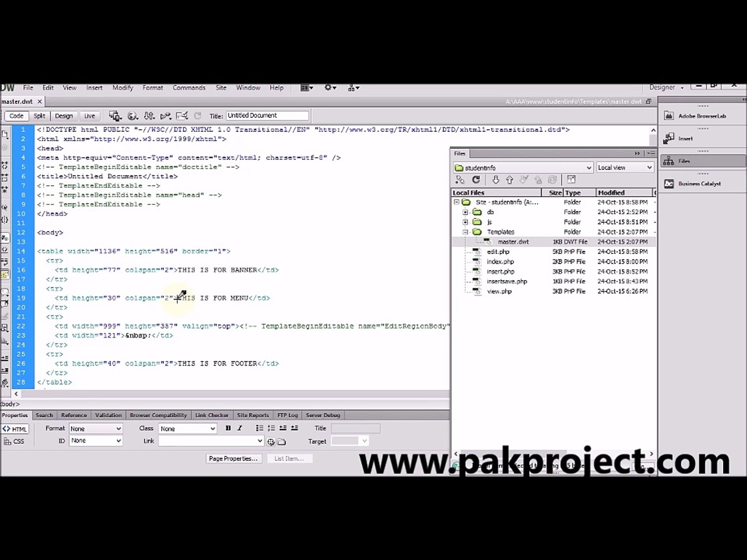Select CSS mode in Property inspector
This screenshot has height=560, width=747.
pyautogui.click(x=14, y=441)
